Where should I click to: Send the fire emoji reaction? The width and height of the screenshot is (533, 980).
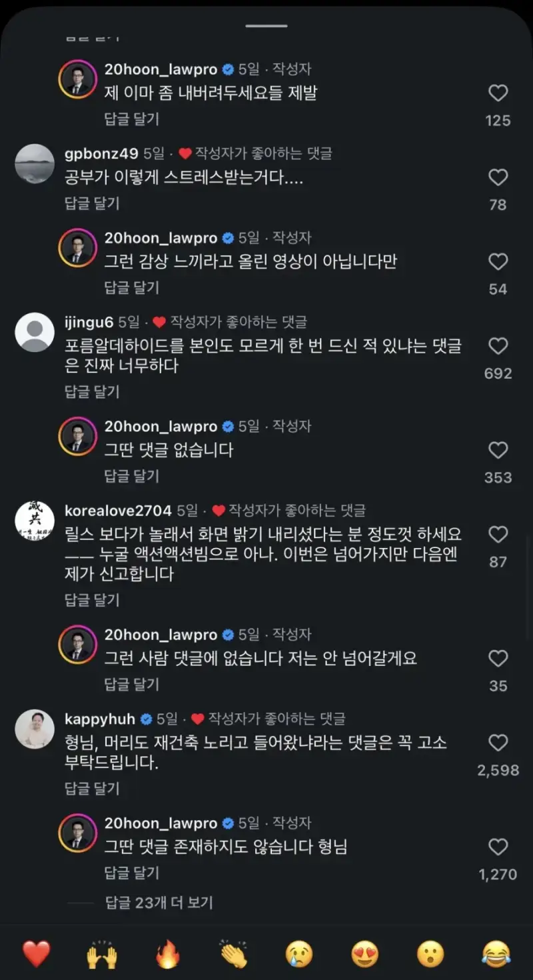click(x=168, y=955)
